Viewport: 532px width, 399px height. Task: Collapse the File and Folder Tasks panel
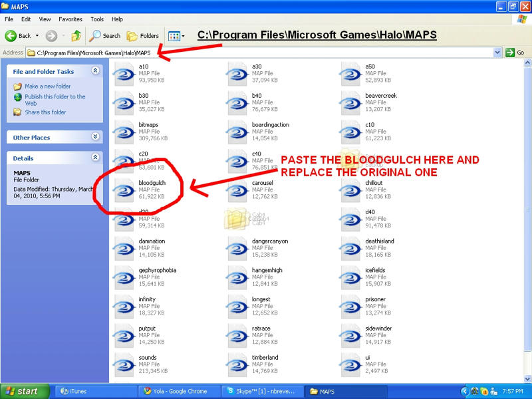pyautogui.click(x=95, y=70)
